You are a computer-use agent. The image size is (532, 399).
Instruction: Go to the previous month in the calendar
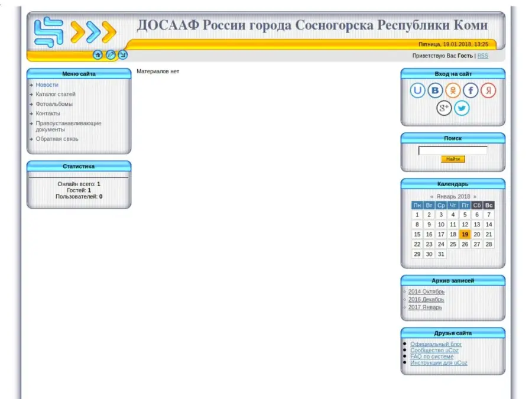click(x=432, y=196)
